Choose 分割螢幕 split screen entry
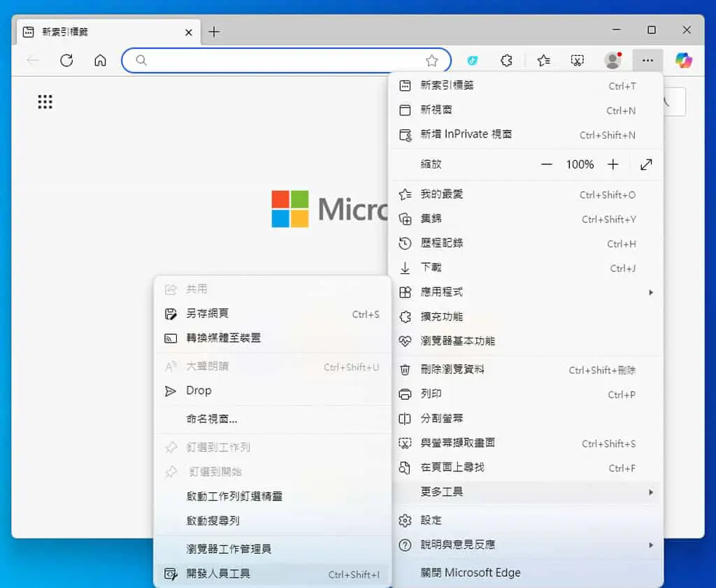 click(526, 419)
